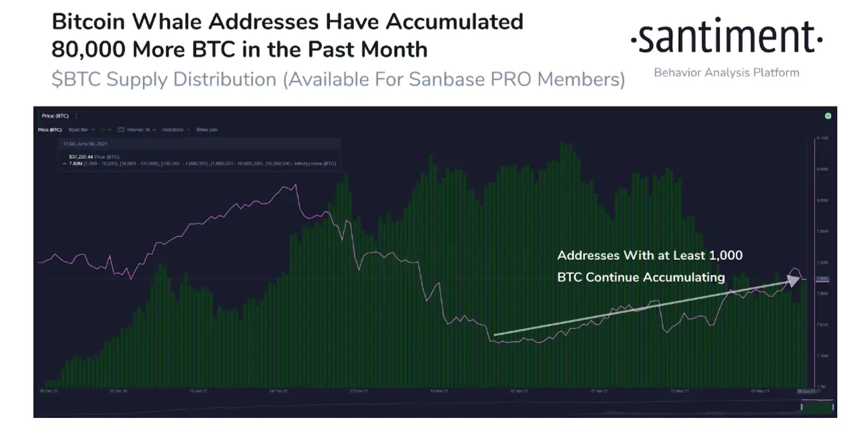Expand the Interval: 1d dropdown

pos(141,130)
